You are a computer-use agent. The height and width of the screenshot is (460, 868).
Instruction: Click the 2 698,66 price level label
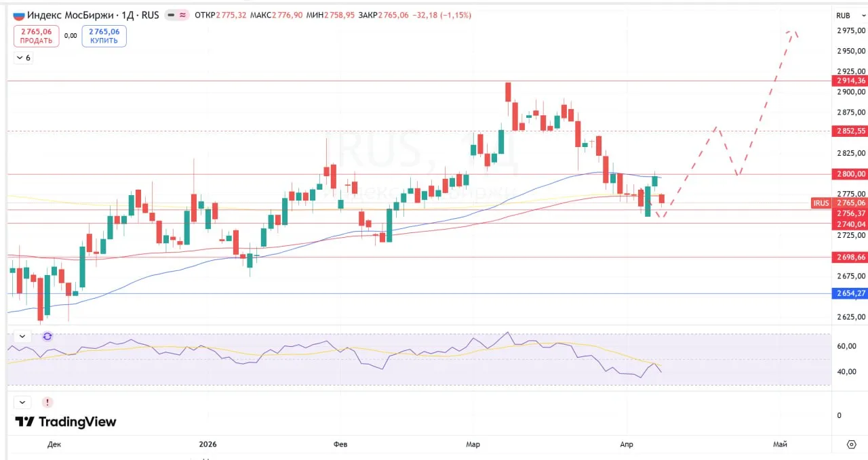pyautogui.click(x=850, y=257)
